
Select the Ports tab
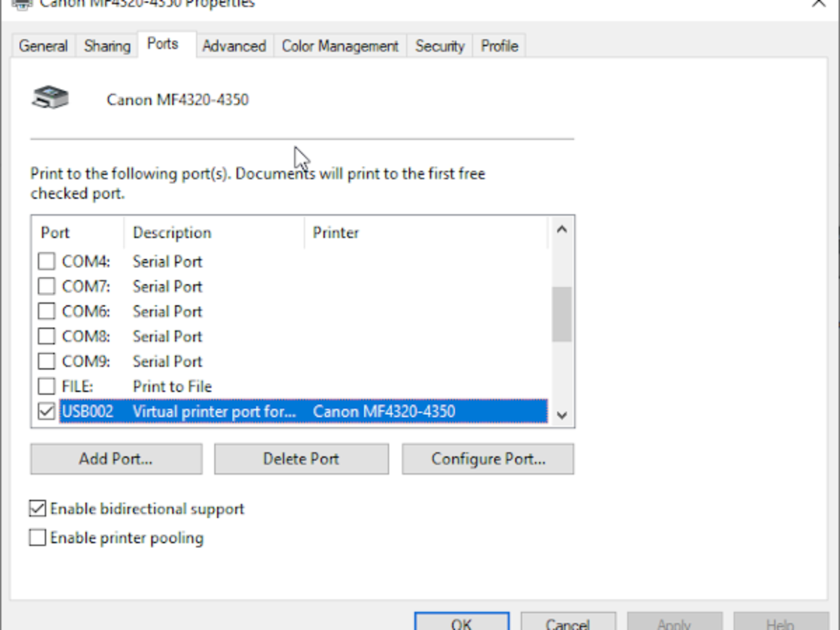click(162, 44)
